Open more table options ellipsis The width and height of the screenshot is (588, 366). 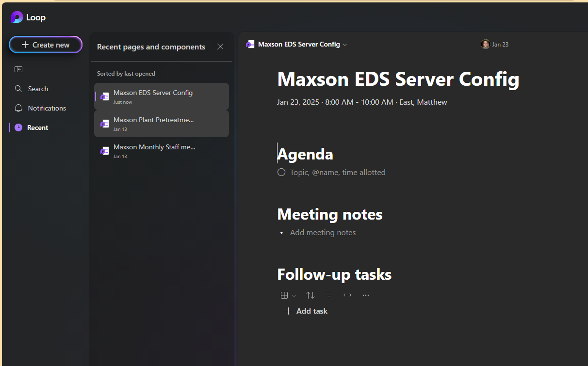click(366, 295)
